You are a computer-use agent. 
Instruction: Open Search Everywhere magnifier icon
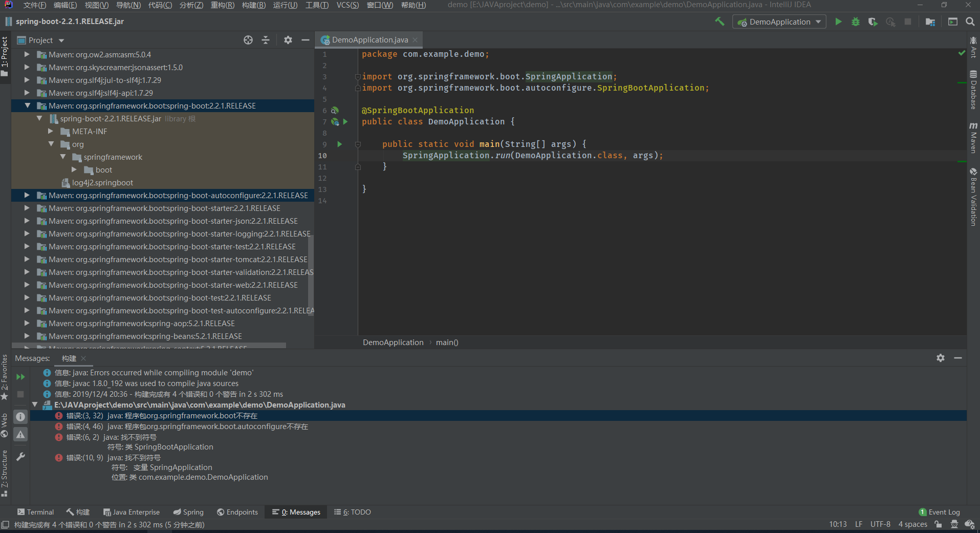[970, 22]
